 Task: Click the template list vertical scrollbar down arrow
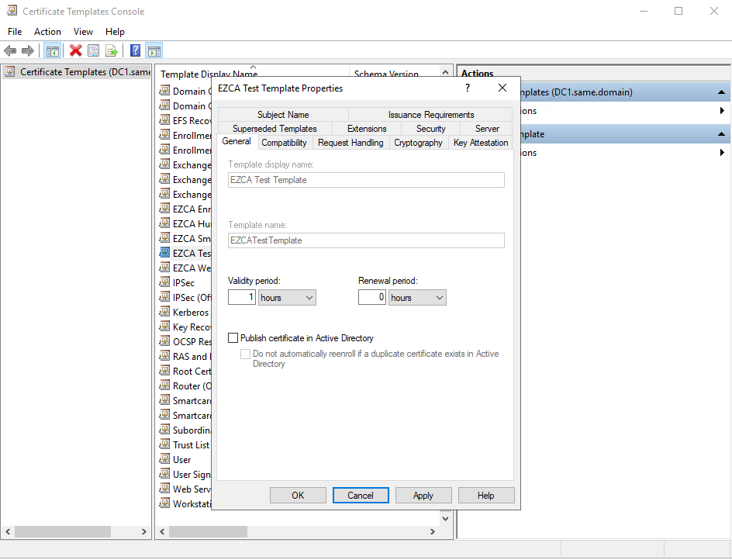446,517
